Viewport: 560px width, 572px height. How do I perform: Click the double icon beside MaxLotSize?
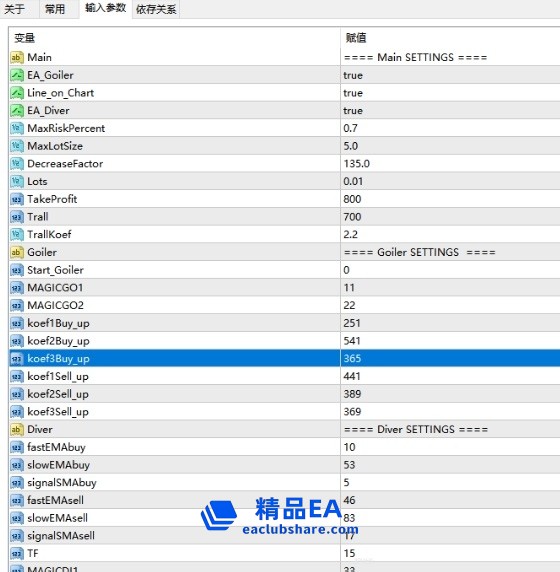pyautogui.click(x=16, y=146)
